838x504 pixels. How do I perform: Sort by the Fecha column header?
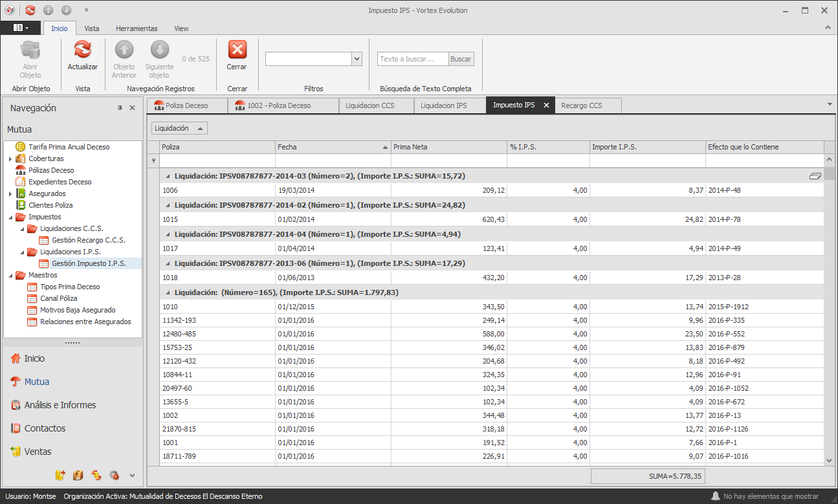tap(333, 147)
